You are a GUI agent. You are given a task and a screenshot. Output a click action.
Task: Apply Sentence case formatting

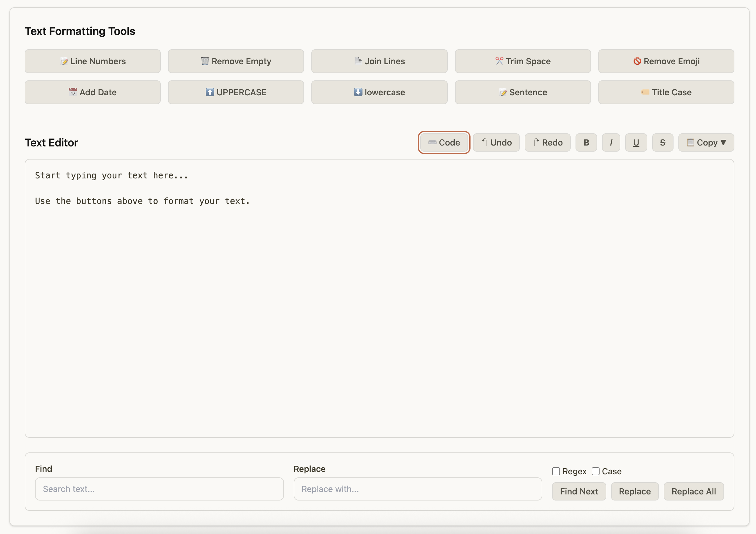pos(523,92)
